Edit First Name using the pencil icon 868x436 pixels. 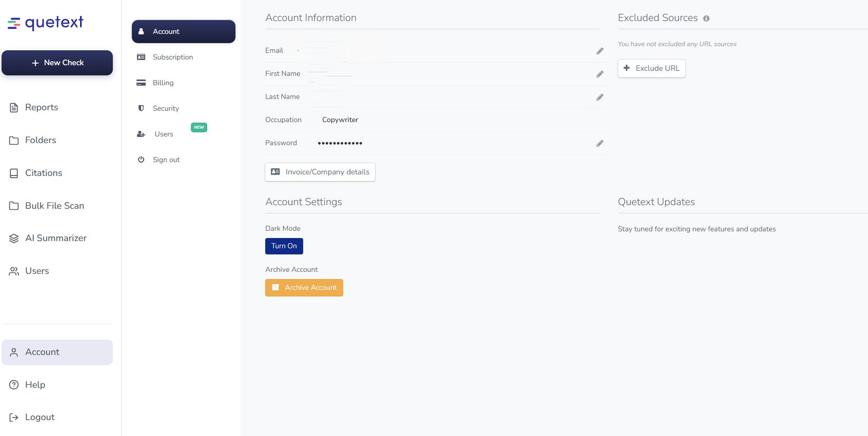click(600, 74)
